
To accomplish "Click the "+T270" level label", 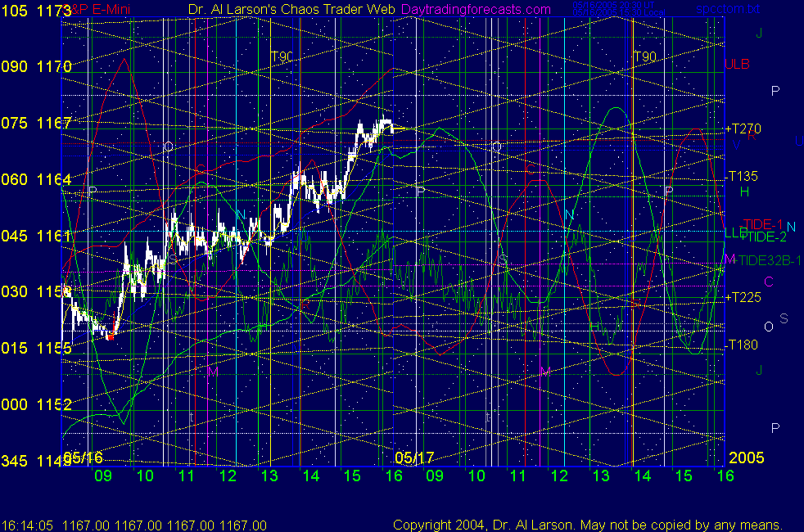I will point(743,128).
